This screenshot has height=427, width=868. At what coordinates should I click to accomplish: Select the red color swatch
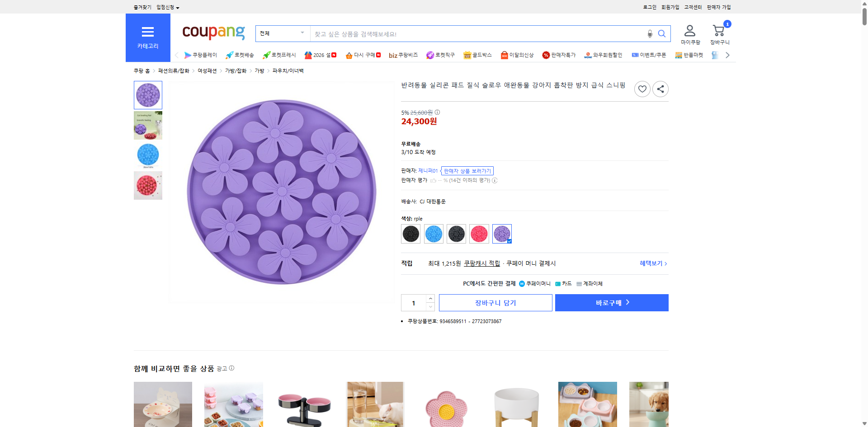click(x=479, y=234)
